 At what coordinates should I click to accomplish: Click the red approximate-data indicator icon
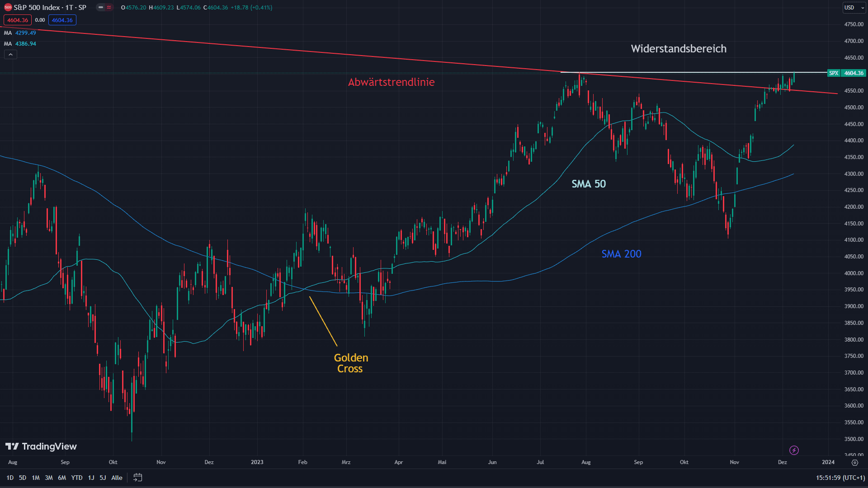109,7
